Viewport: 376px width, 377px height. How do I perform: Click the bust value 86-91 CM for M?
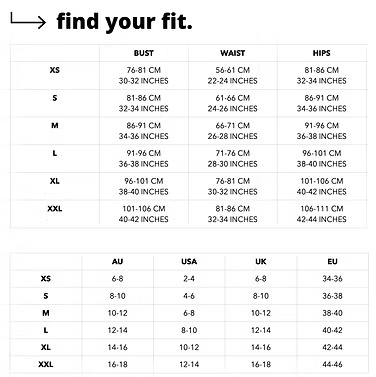(144, 125)
